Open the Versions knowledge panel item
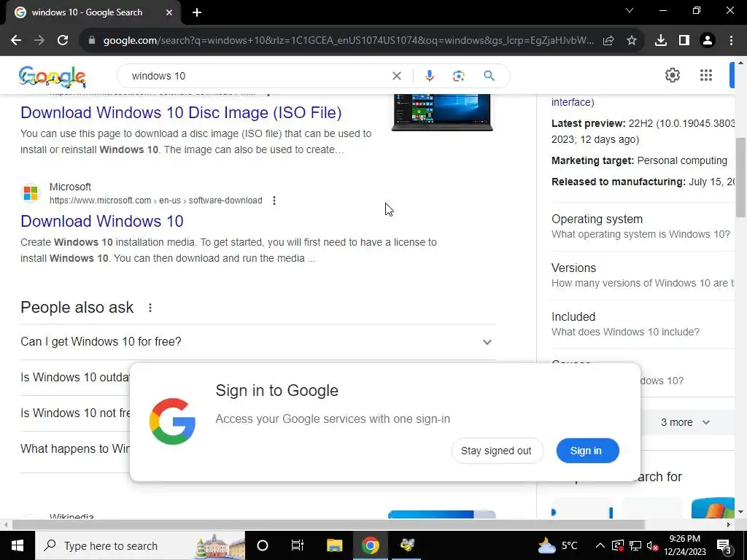This screenshot has width=747, height=560. coord(643,275)
